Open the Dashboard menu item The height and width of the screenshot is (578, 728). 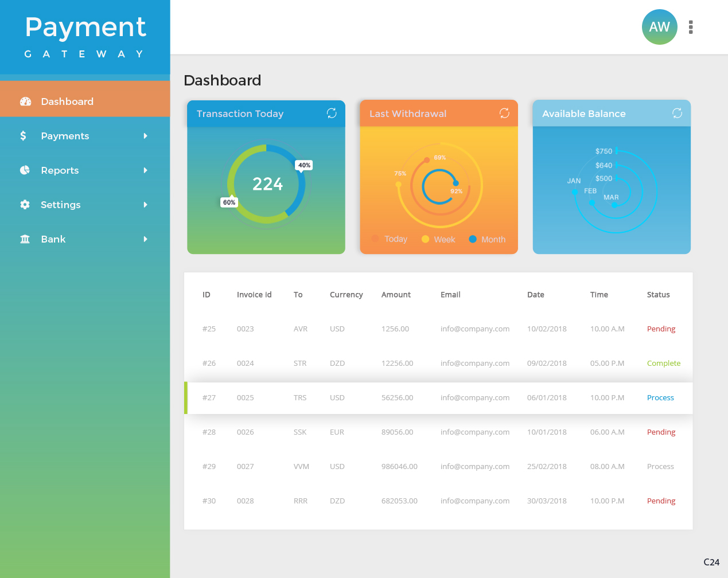[x=85, y=99]
